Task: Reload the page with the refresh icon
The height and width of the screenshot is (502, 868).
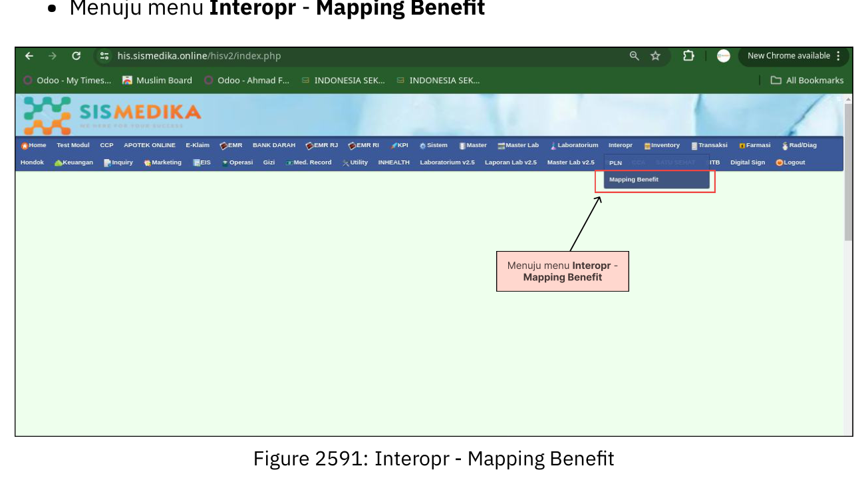Action: click(76, 56)
